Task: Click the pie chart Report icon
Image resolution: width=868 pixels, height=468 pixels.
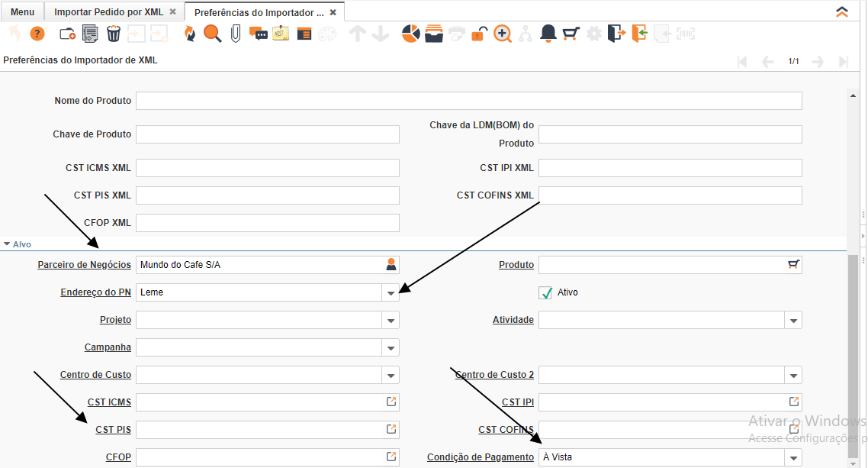Action: click(x=411, y=34)
